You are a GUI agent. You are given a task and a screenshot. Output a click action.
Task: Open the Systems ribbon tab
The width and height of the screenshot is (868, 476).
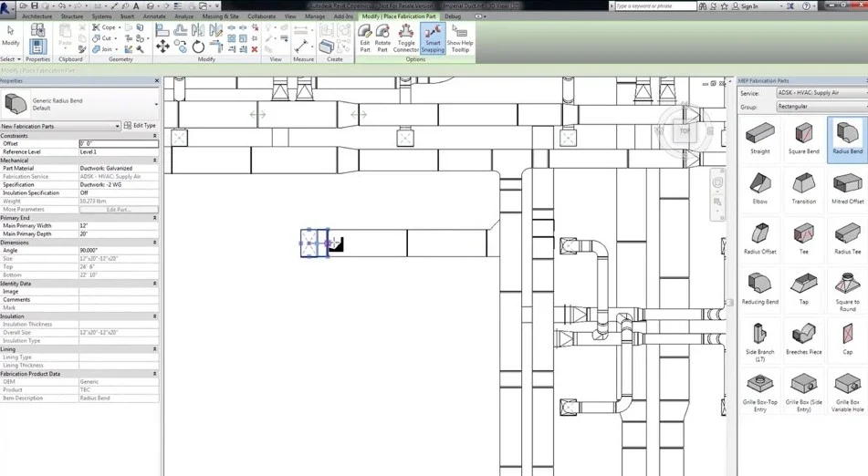(101, 16)
